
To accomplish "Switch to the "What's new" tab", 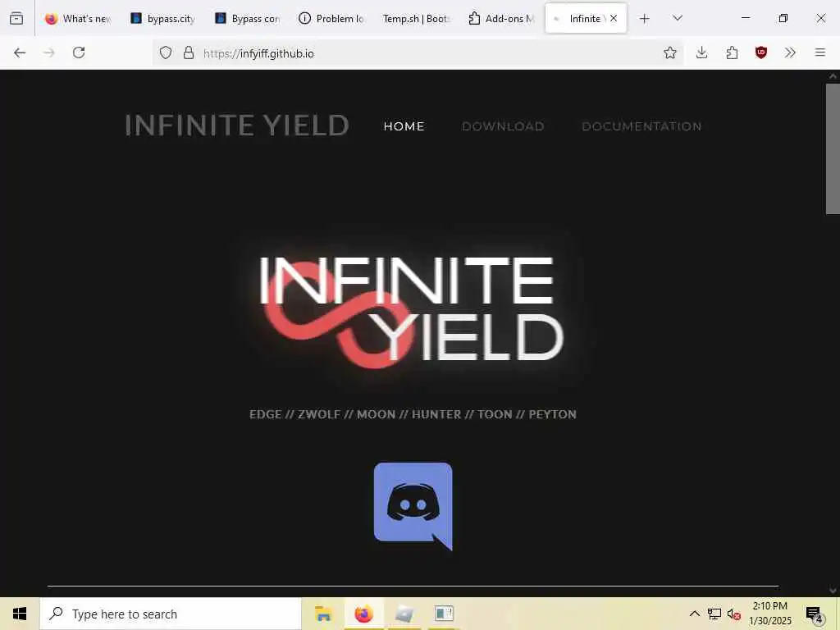I will (x=78, y=18).
